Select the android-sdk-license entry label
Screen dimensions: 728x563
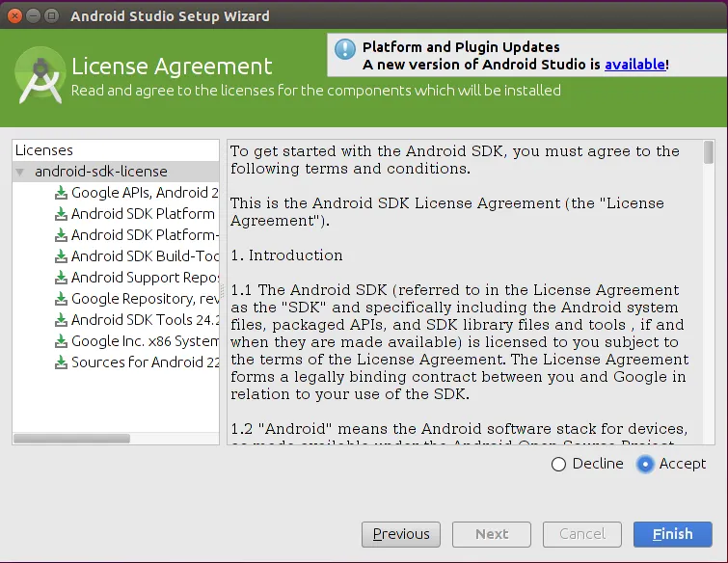(x=100, y=172)
